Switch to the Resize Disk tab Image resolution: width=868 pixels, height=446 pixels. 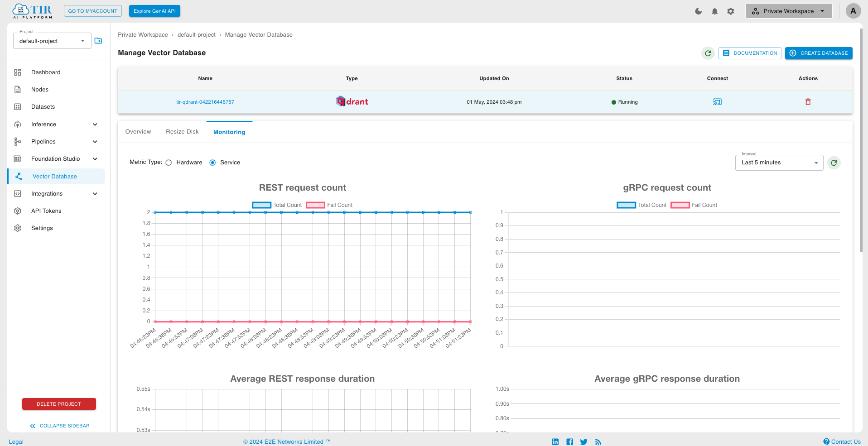coord(182,132)
